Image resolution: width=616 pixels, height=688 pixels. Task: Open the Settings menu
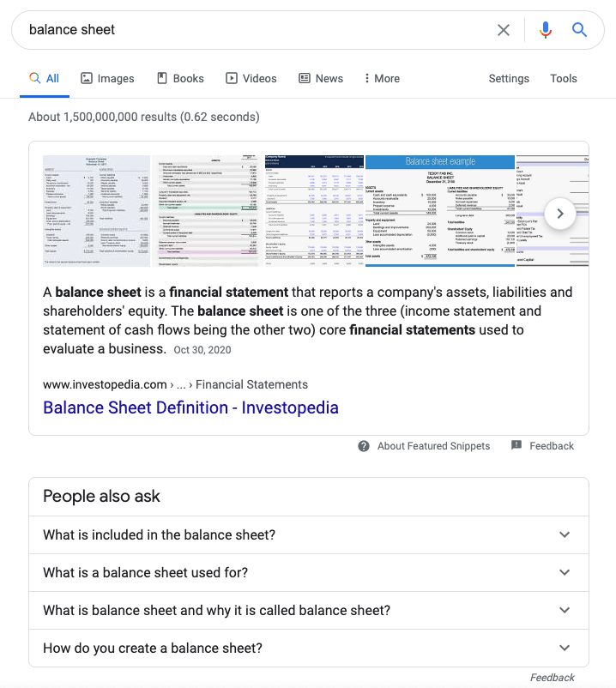[x=509, y=78]
